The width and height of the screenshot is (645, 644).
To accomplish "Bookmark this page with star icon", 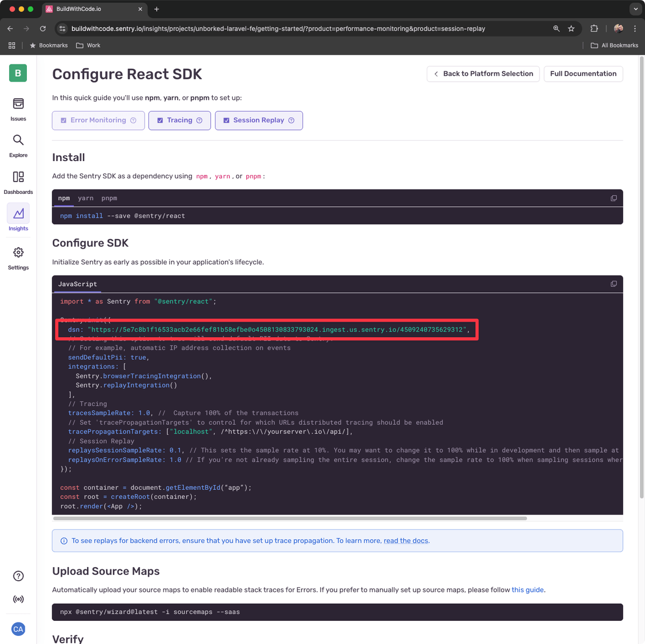I will 571,28.
